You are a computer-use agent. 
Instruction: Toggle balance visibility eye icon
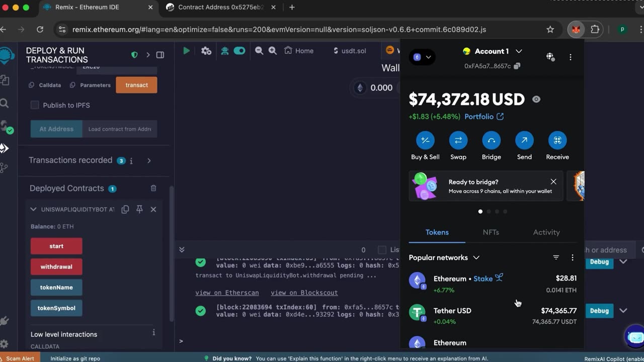536,100
